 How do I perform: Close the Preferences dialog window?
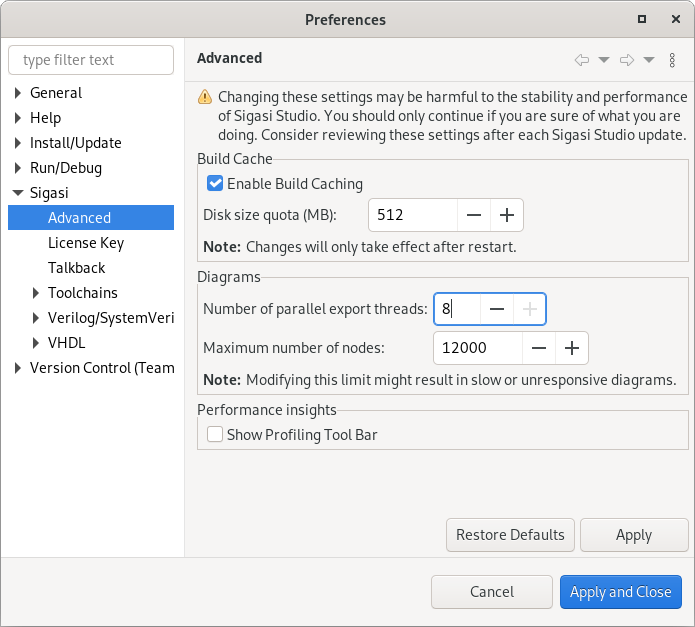[x=675, y=19]
